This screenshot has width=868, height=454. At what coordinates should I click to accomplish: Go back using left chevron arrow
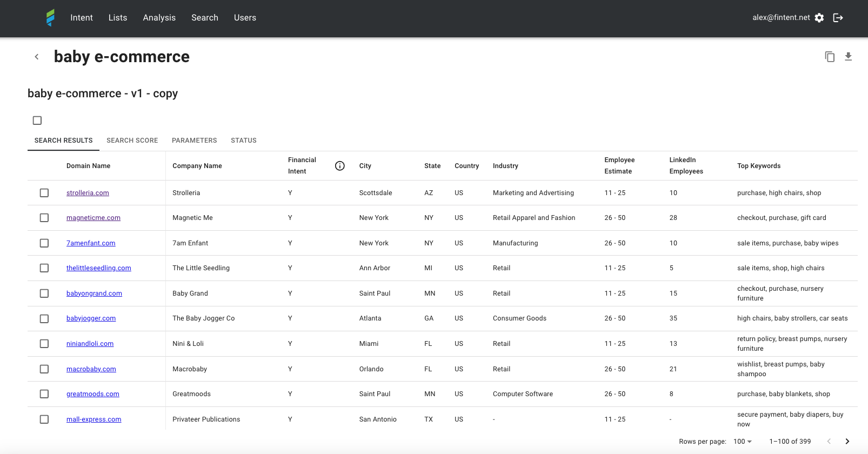[37, 57]
